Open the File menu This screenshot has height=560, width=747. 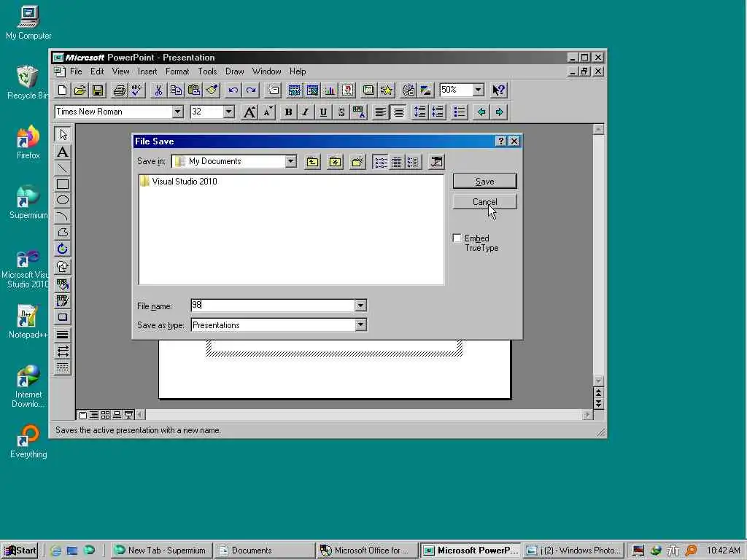[76, 71]
